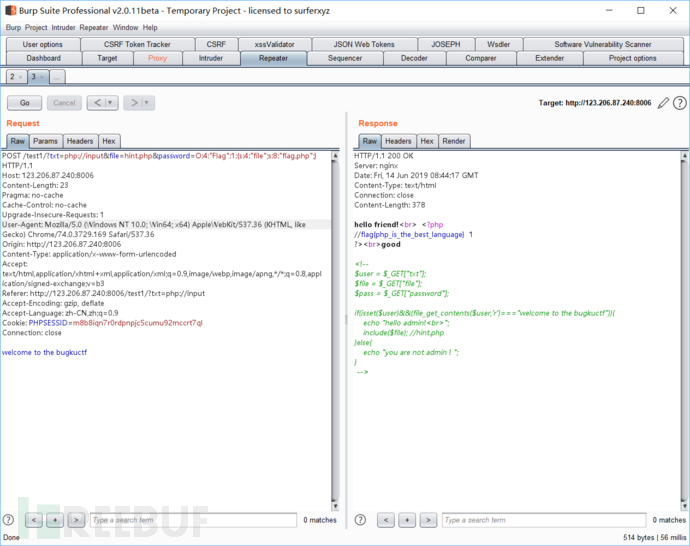Switch to the User options tab
The height and width of the screenshot is (546, 690).
pyautogui.click(x=43, y=44)
